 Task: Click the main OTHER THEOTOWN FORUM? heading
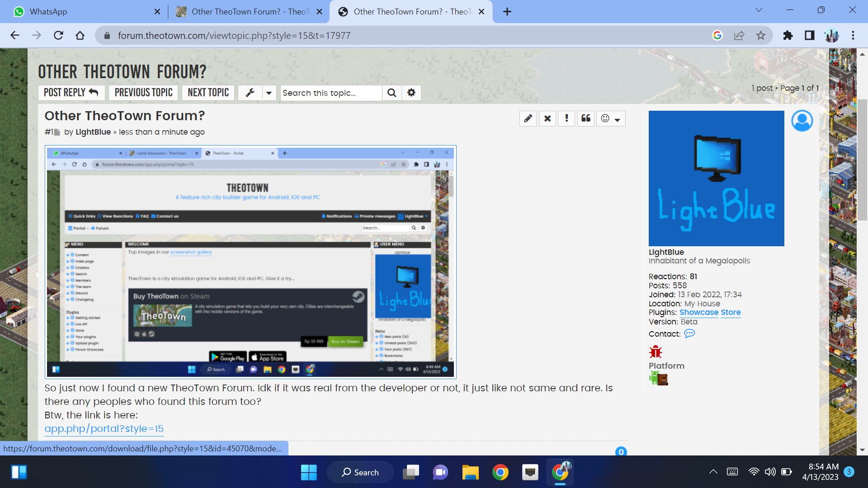122,72
